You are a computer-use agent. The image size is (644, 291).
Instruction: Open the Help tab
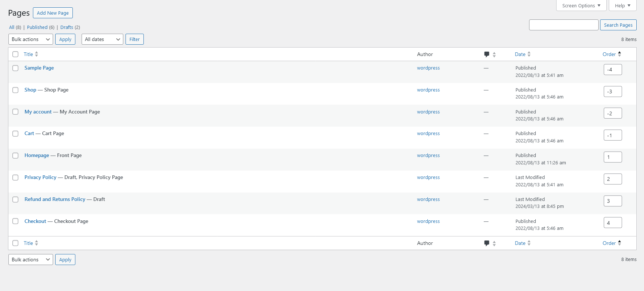(623, 5)
